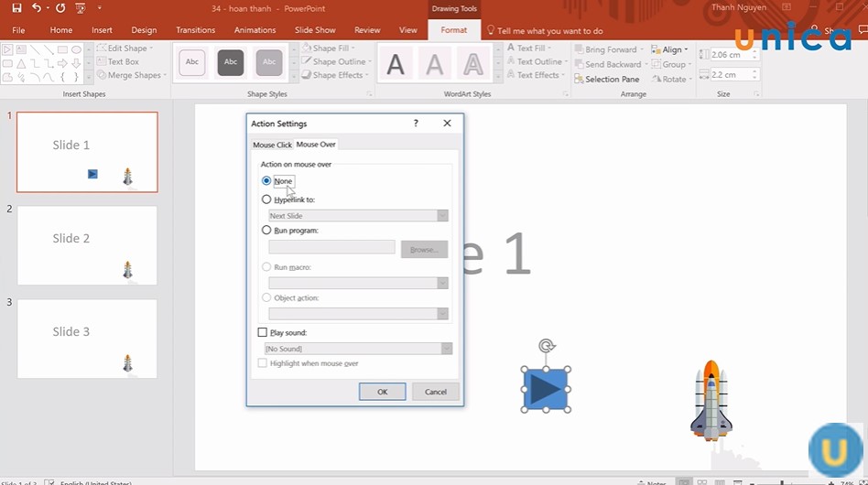
Task: Open the Transitions ribbon tab
Action: [x=195, y=30]
